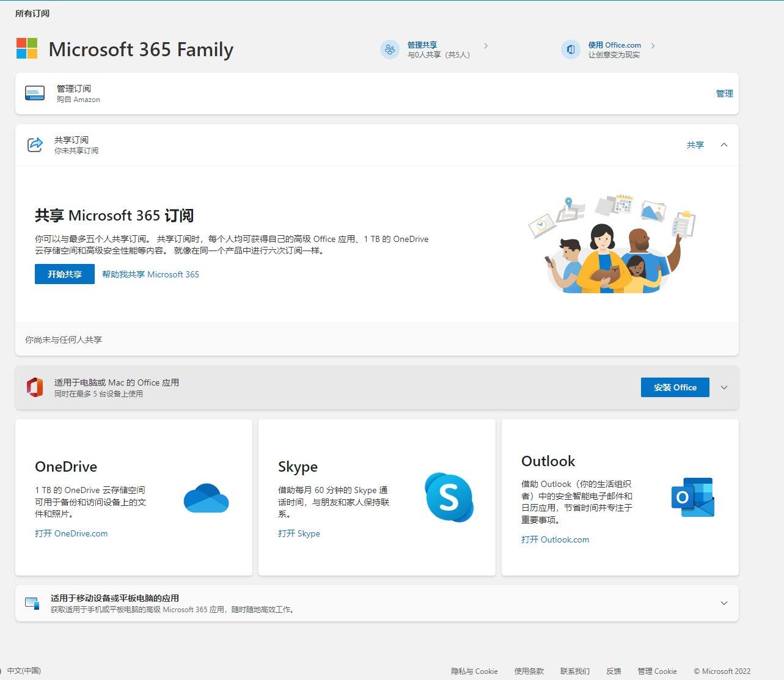Click the 购自 Amazon text
Image resolution: width=784 pixels, height=680 pixels.
click(x=78, y=100)
